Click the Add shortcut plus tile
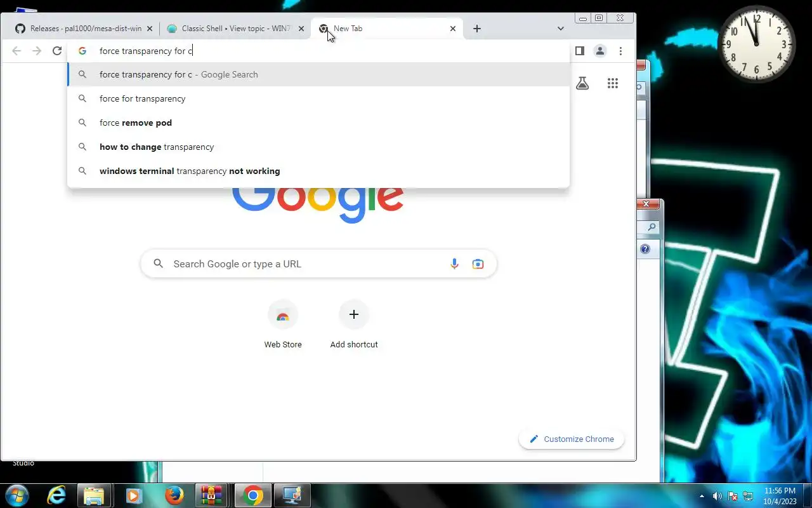 (x=354, y=324)
